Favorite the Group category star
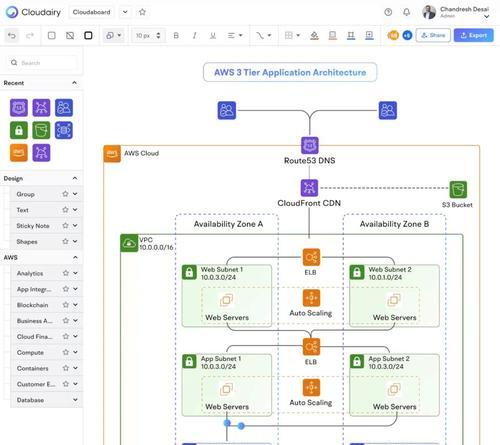Screen dimensions: 500x445 pyautogui.click(x=65, y=194)
